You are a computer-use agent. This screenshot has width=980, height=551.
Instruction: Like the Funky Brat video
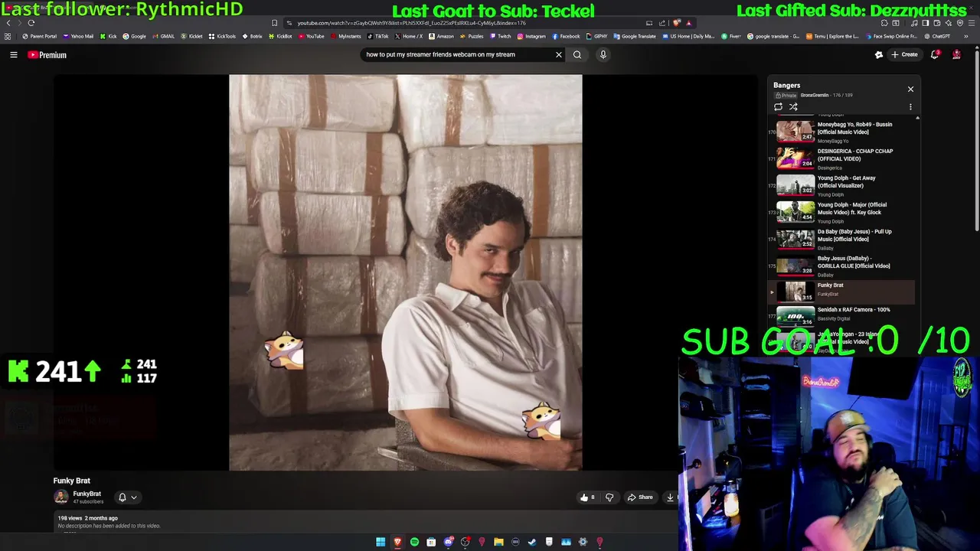pos(587,497)
